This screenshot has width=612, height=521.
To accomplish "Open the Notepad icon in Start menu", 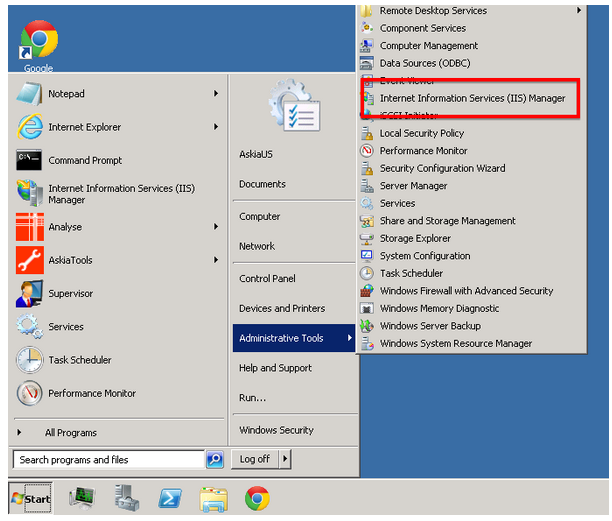I will 29,94.
